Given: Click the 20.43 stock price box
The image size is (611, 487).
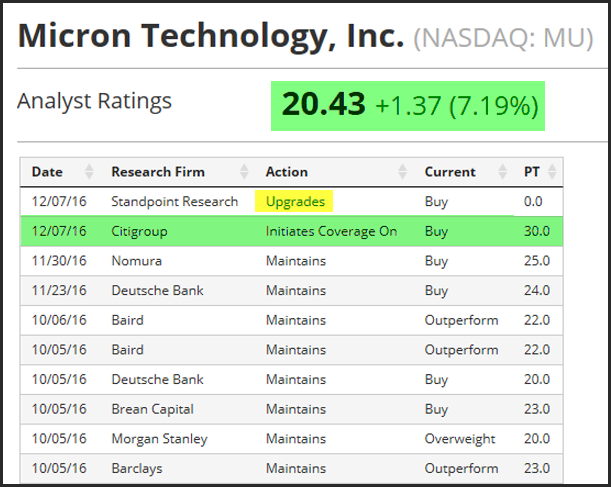Looking at the screenshot, I should click(408, 104).
